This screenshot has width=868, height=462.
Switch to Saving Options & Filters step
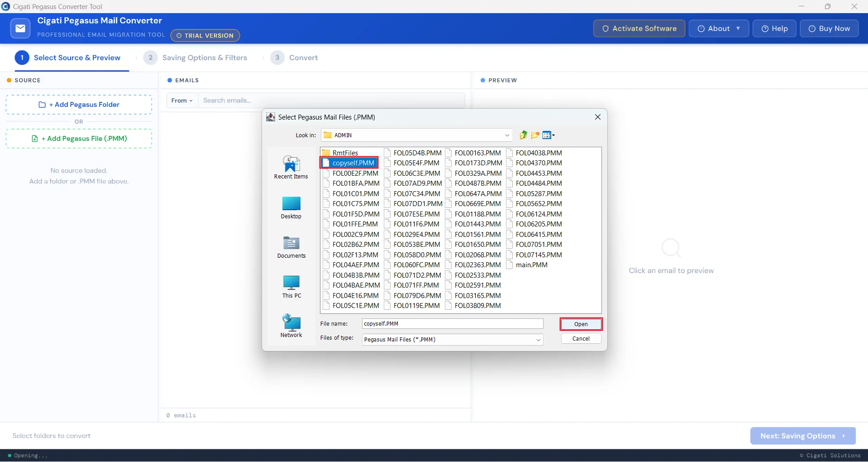click(x=196, y=58)
